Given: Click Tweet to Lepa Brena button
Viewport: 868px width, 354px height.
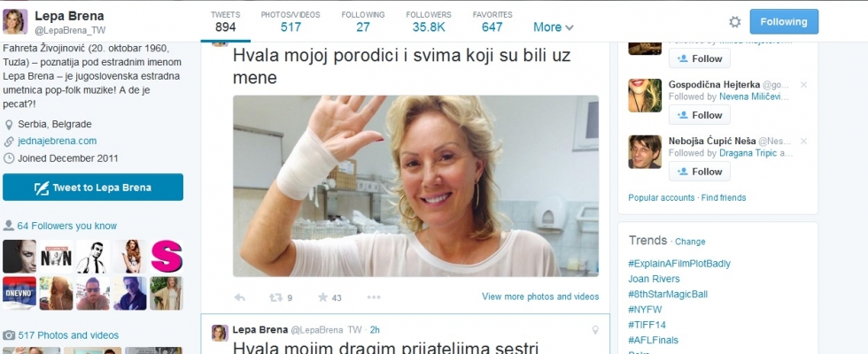Looking at the screenshot, I should pyautogui.click(x=93, y=188).
